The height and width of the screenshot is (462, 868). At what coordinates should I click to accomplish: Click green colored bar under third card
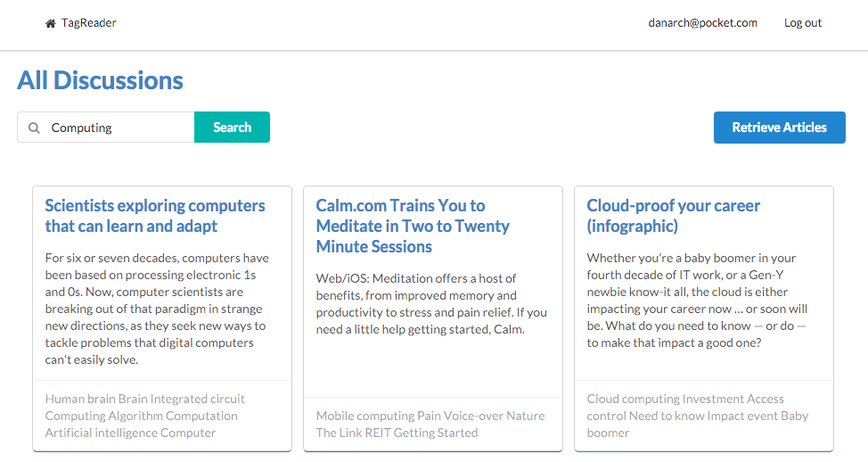(x=704, y=451)
